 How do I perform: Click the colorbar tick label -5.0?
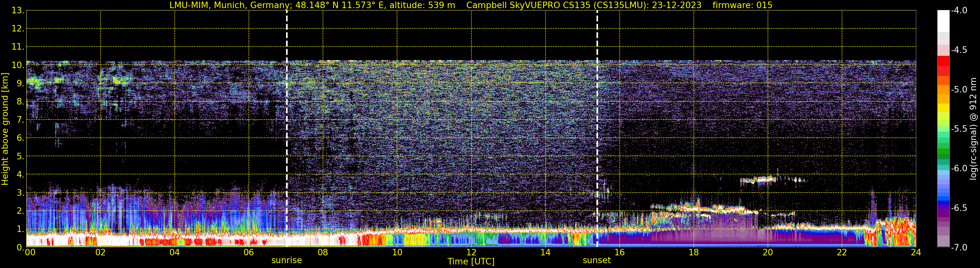coord(959,89)
